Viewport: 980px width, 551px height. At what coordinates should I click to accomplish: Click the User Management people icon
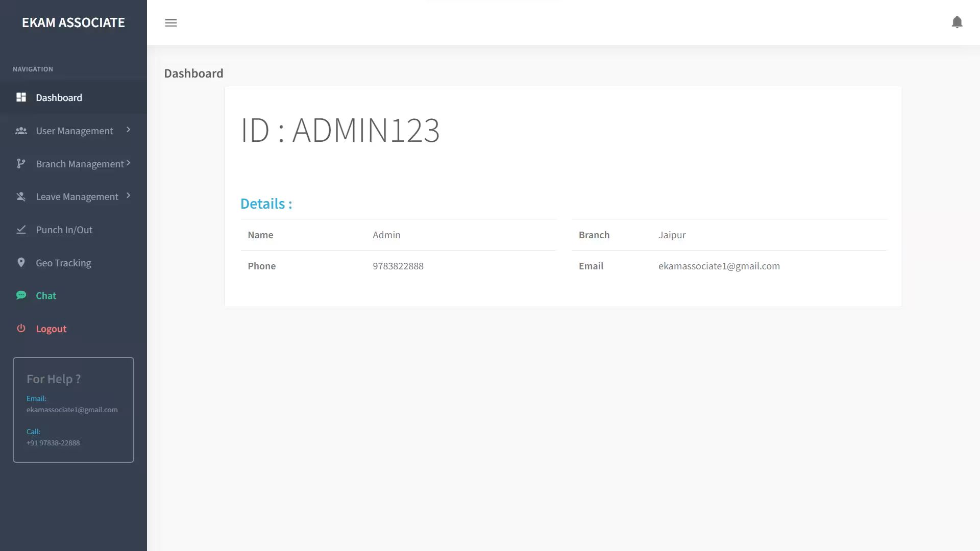21,131
